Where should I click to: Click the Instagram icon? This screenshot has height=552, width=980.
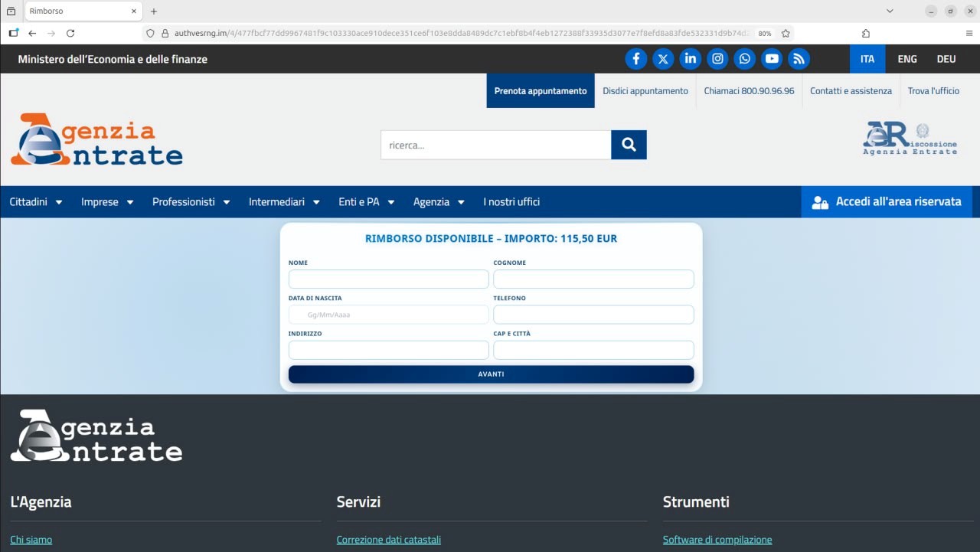pos(717,59)
